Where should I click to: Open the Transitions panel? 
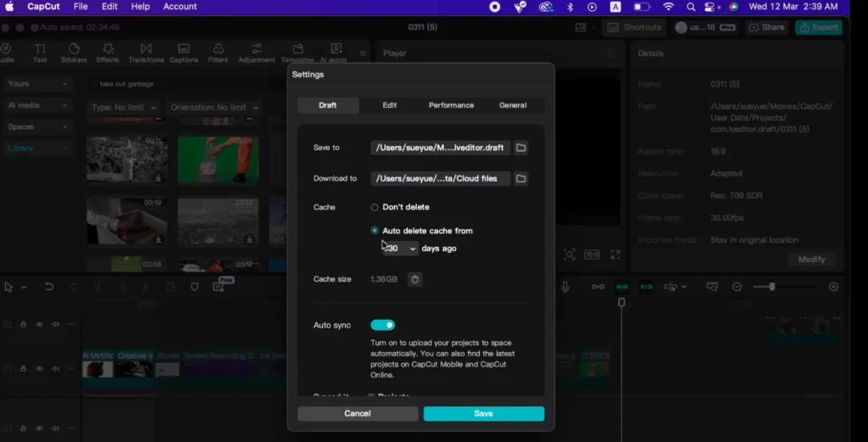146,53
